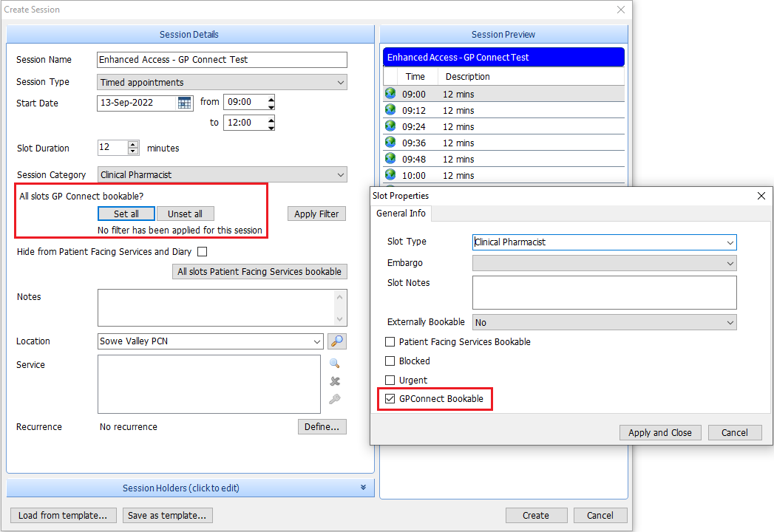Click the Set all button
774x532 pixels.
[x=126, y=214]
